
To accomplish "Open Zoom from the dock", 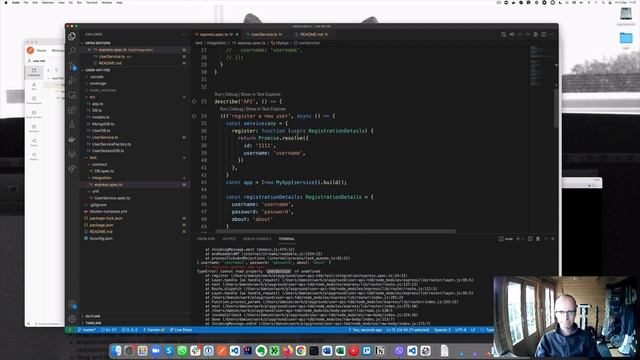I will (156, 351).
